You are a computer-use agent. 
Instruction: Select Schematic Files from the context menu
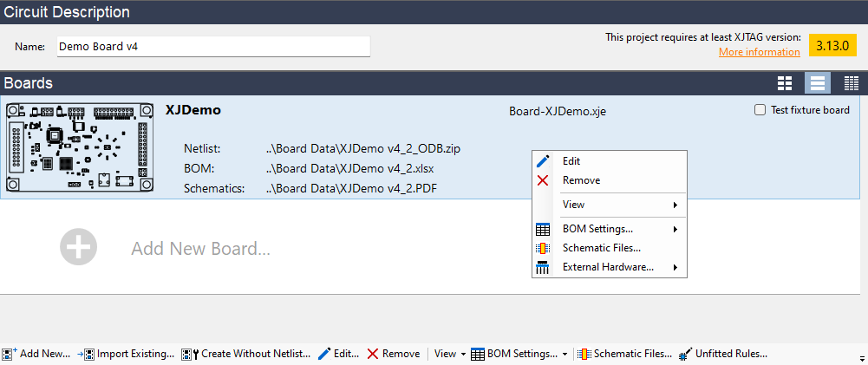click(x=601, y=248)
